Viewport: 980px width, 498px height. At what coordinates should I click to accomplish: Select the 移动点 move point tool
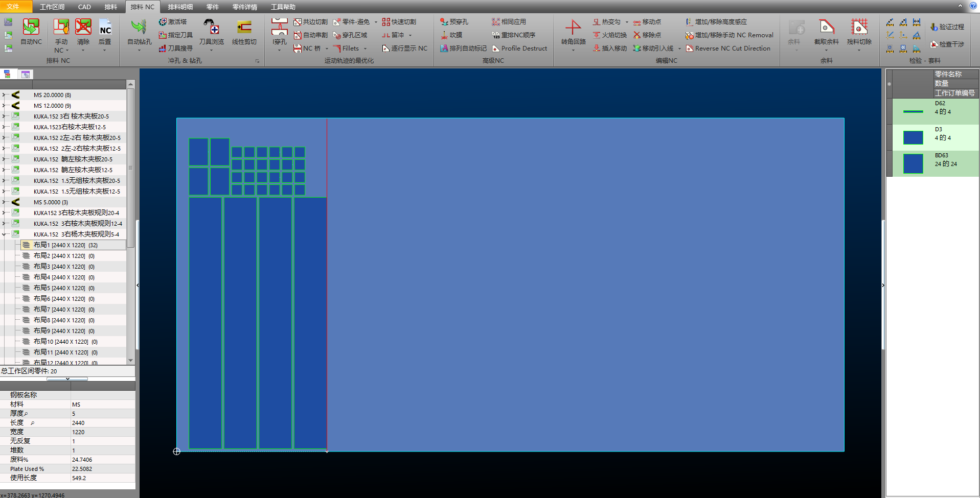point(647,22)
